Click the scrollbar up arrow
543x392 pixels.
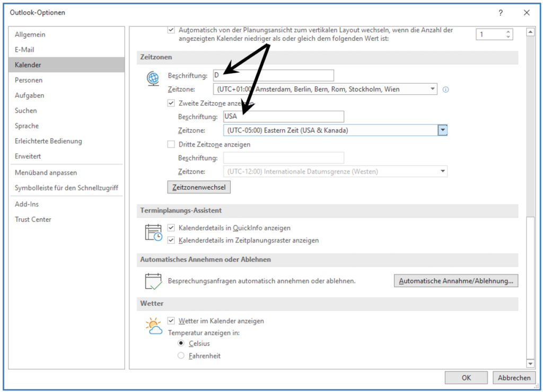coord(530,32)
